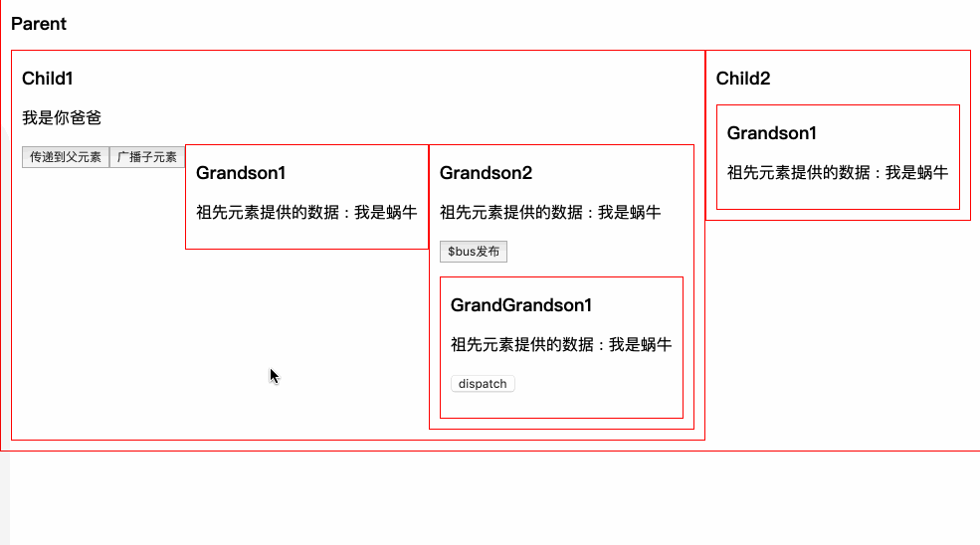The width and height of the screenshot is (980, 545).
Task: Select the Grandson2 heading
Action: point(486,173)
